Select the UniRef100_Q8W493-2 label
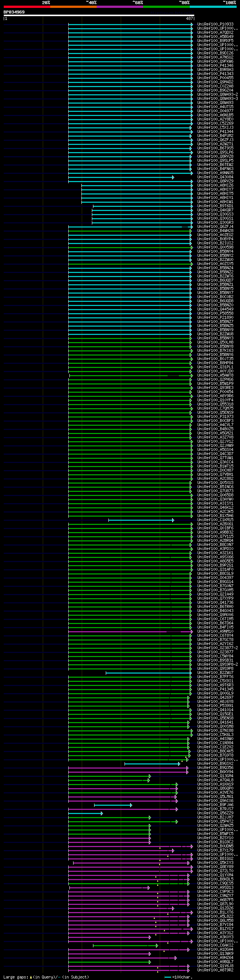The image size is (240, 980). pos(217,94)
